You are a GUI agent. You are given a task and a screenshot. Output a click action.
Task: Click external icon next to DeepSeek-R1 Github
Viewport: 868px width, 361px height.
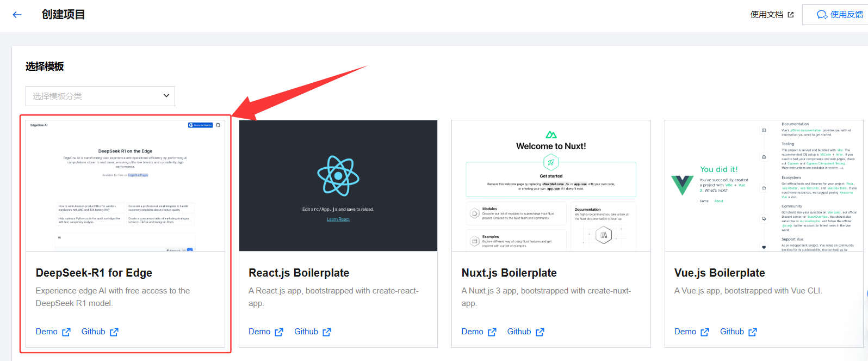coord(114,332)
